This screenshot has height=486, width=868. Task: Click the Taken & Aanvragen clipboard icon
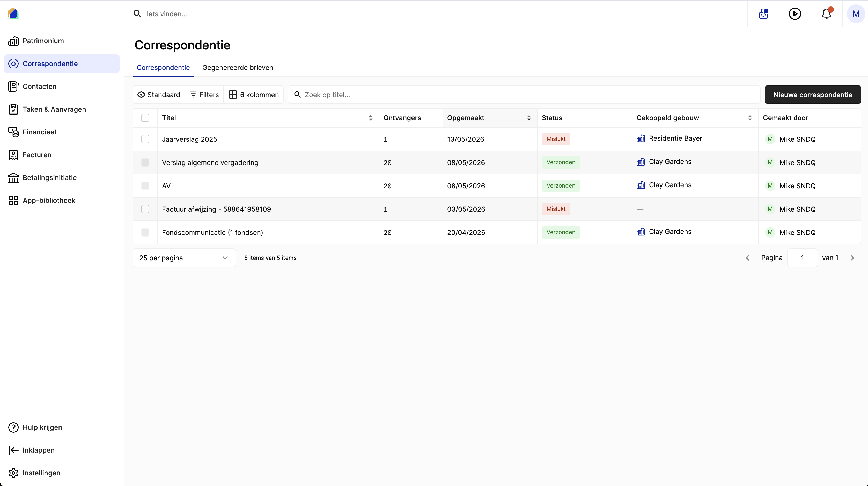click(13, 109)
